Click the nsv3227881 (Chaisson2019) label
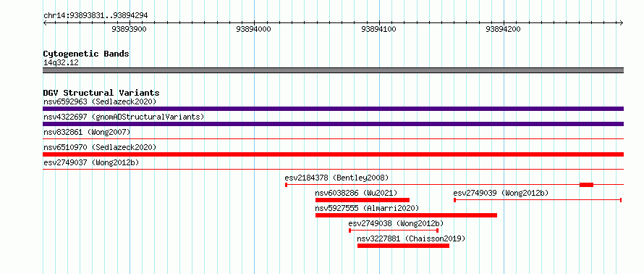This screenshot has width=644, height=274. click(x=411, y=238)
